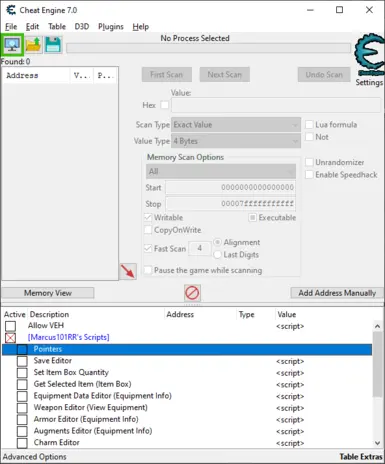Open the memory region All dropdown
This screenshot has height=464, width=385.
pos(221,172)
